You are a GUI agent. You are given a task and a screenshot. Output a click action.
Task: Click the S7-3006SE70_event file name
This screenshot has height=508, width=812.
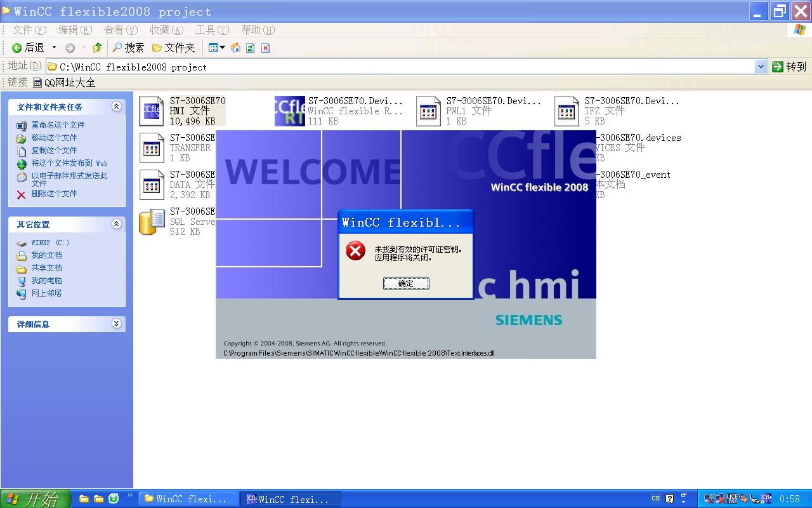pyautogui.click(x=633, y=175)
